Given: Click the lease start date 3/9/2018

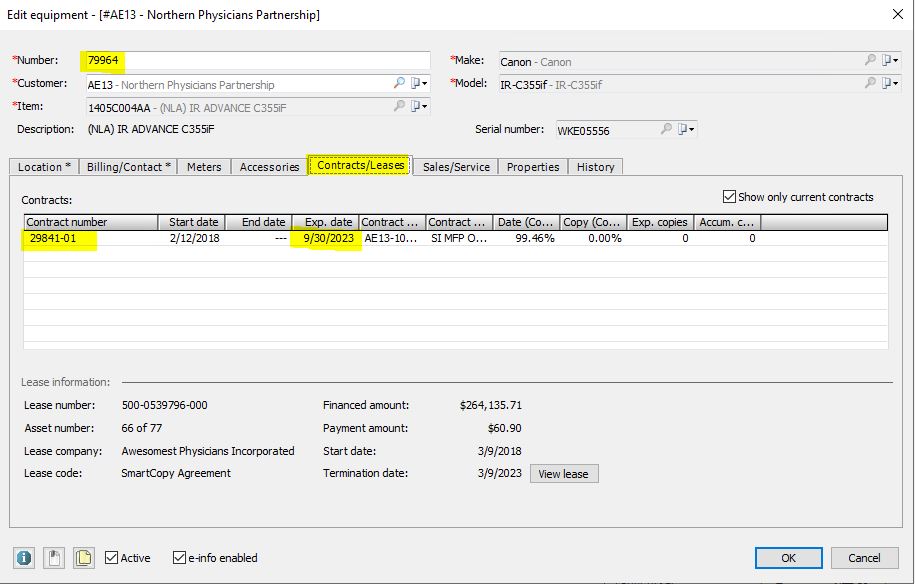Looking at the screenshot, I should point(500,451).
